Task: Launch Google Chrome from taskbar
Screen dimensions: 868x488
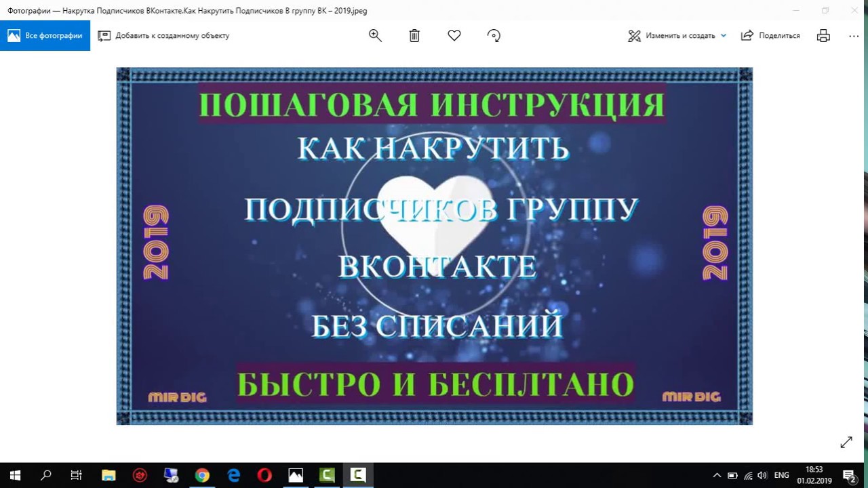Action: pos(202,475)
